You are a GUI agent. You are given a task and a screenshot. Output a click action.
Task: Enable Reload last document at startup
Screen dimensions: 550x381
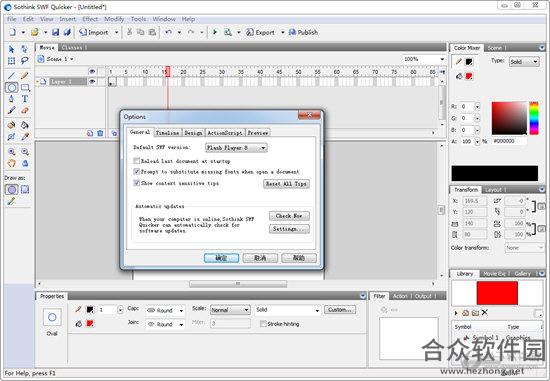point(136,161)
